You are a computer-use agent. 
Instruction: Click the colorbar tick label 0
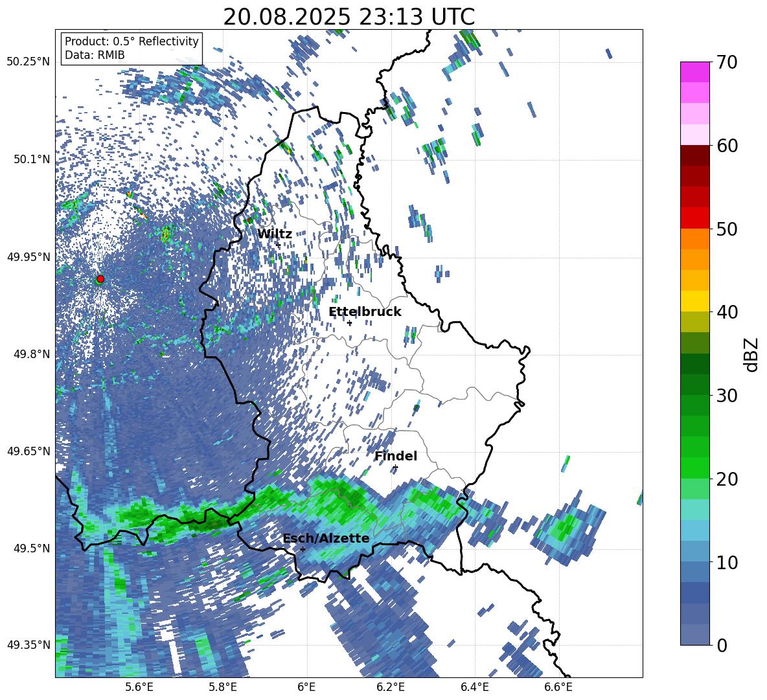click(x=722, y=645)
